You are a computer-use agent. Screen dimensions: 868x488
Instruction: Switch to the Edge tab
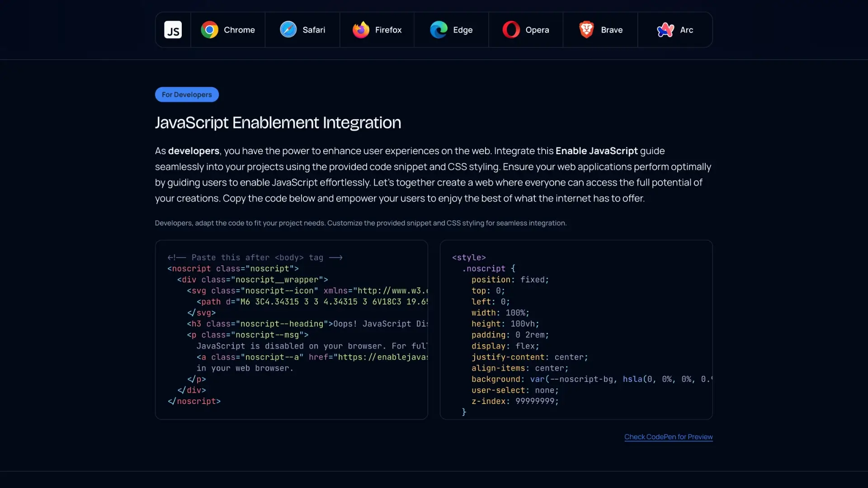tap(452, 29)
